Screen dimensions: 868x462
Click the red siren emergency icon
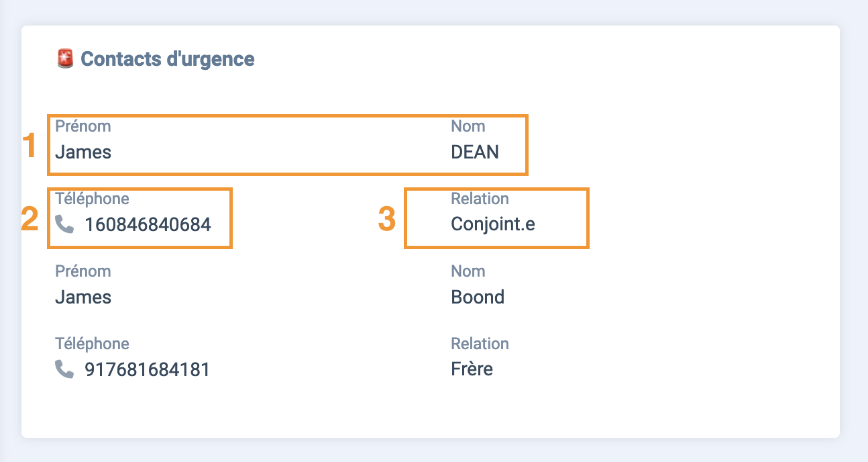tap(64, 58)
